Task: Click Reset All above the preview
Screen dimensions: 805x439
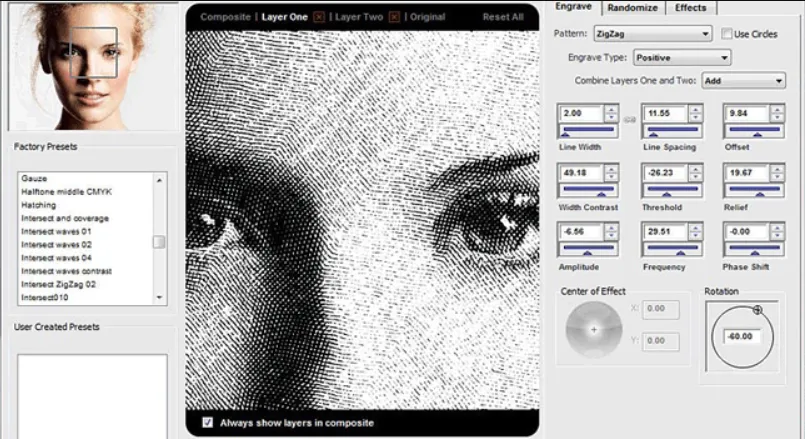Action: click(x=502, y=17)
